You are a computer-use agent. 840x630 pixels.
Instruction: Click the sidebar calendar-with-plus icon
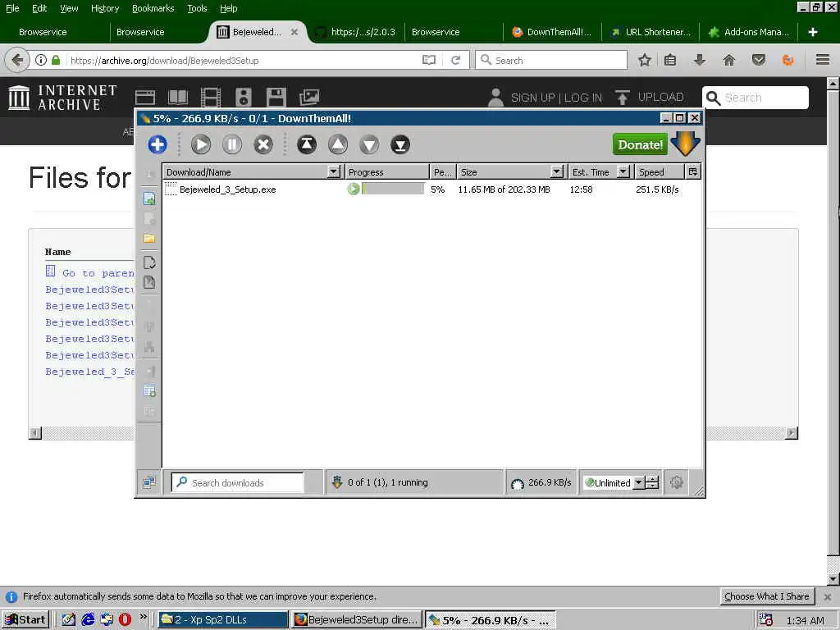pyautogui.click(x=149, y=391)
